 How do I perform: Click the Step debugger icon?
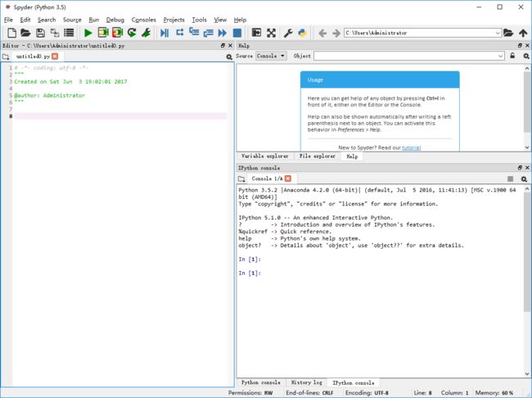[179, 33]
